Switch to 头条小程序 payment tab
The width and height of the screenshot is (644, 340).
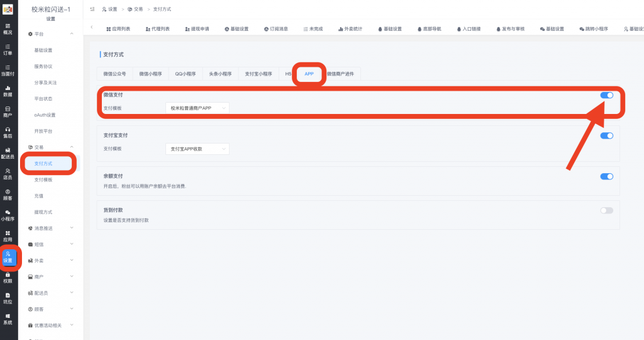pyautogui.click(x=220, y=74)
